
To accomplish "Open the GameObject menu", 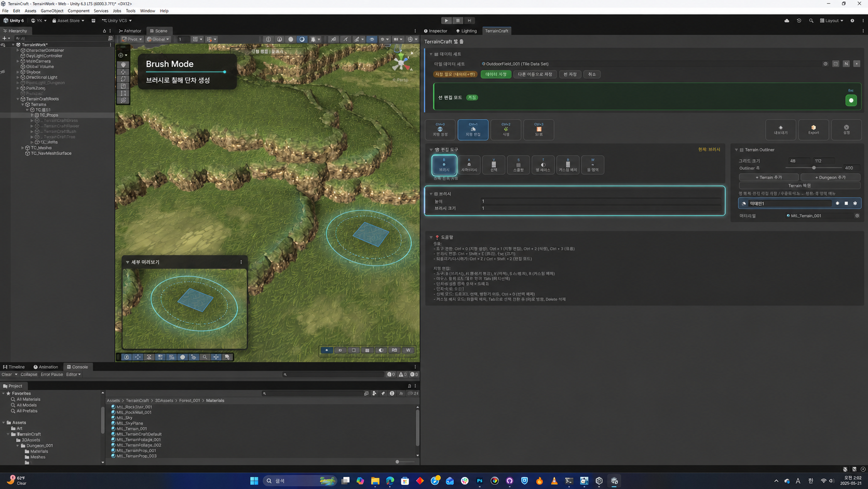I will [x=52, y=10].
